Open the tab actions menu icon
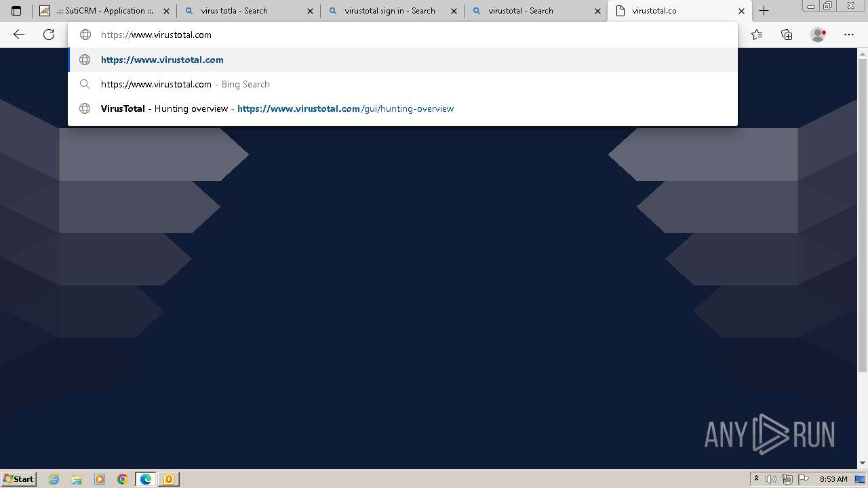 (16, 11)
